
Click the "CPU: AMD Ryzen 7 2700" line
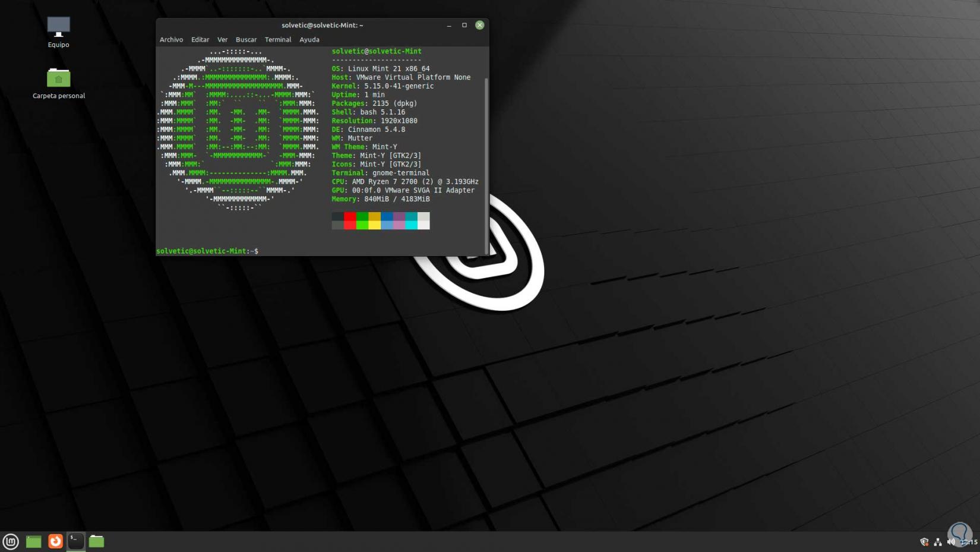pyautogui.click(x=405, y=182)
